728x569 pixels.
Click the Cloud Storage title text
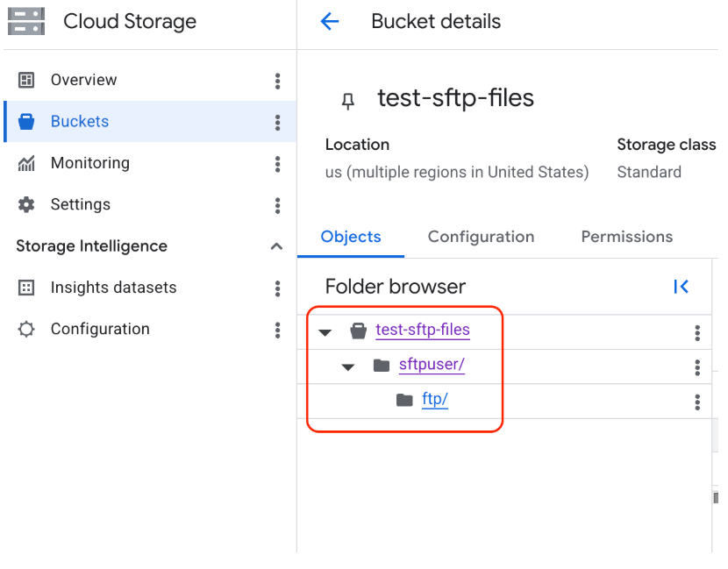point(130,21)
